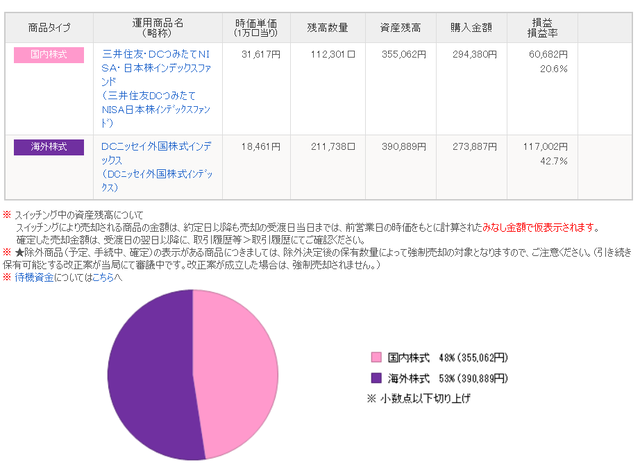Screen dimensions: 640x469
Task: Click the 小数点以下切り上げ footnote
Action: (419, 398)
